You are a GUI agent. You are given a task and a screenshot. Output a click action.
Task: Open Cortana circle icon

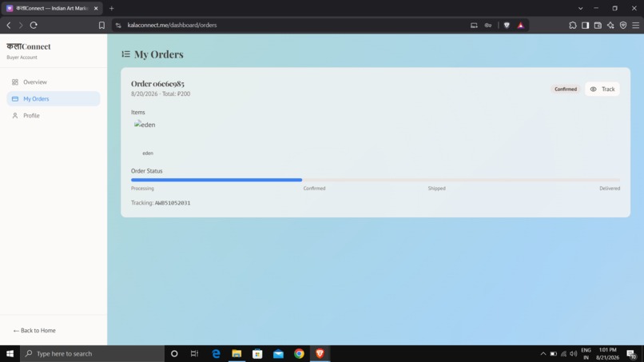coord(174,353)
